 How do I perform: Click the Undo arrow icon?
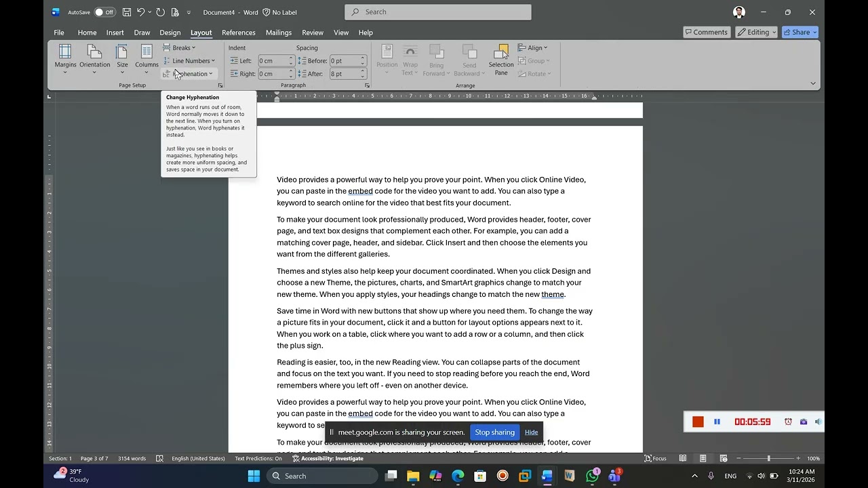pyautogui.click(x=141, y=12)
